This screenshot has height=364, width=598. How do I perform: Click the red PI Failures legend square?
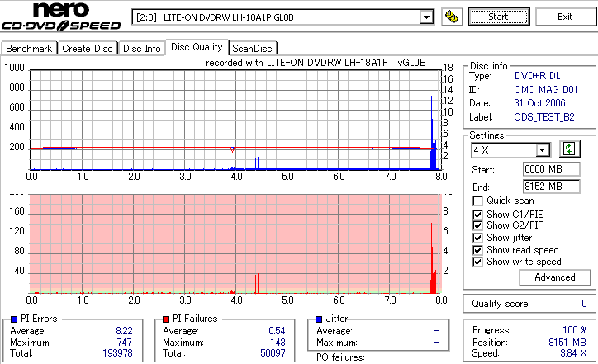(166, 319)
